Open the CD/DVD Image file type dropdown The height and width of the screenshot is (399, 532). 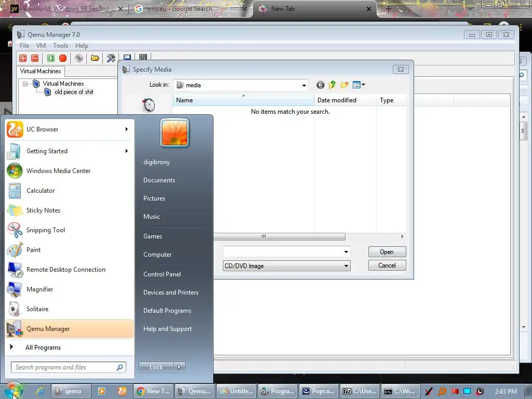click(x=346, y=266)
